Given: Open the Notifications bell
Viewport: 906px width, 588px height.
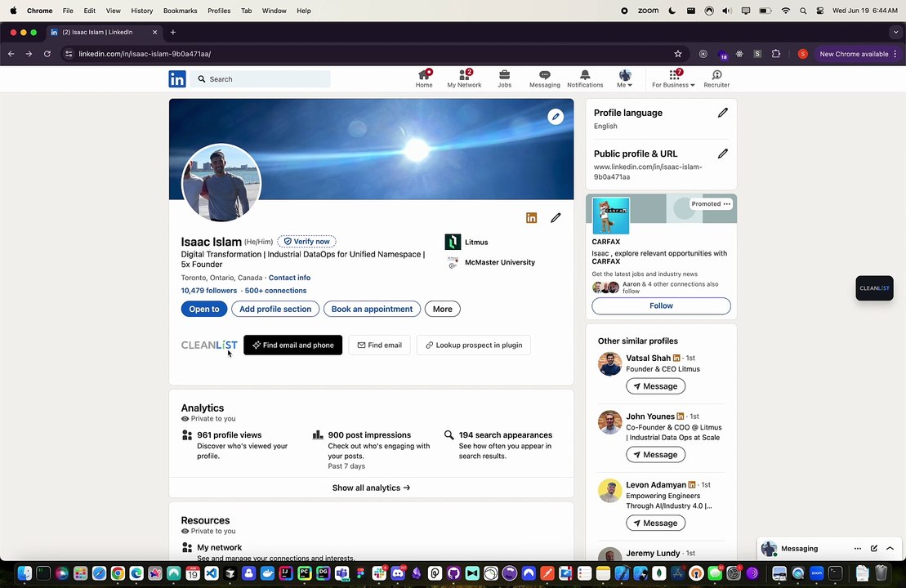Looking at the screenshot, I should [x=585, y=78].
